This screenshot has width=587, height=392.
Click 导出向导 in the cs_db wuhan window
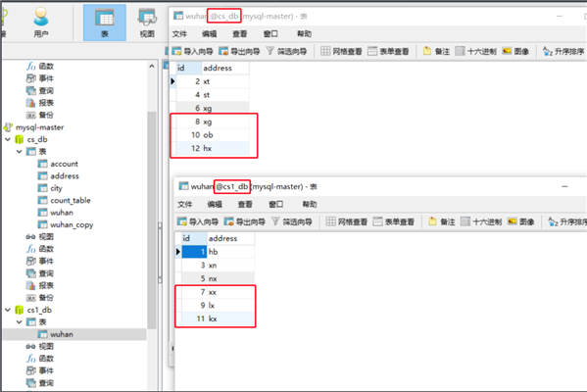239,51
